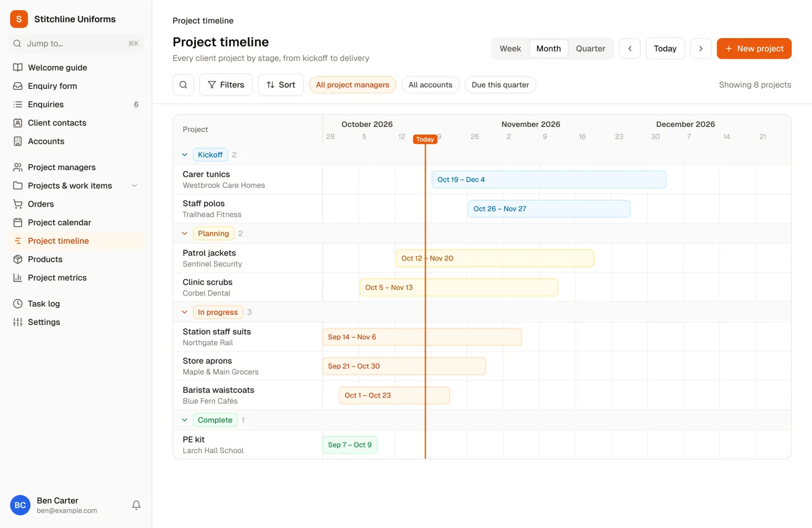
Task: Click Barista waistcoats project name
Action: pos(219,390)
